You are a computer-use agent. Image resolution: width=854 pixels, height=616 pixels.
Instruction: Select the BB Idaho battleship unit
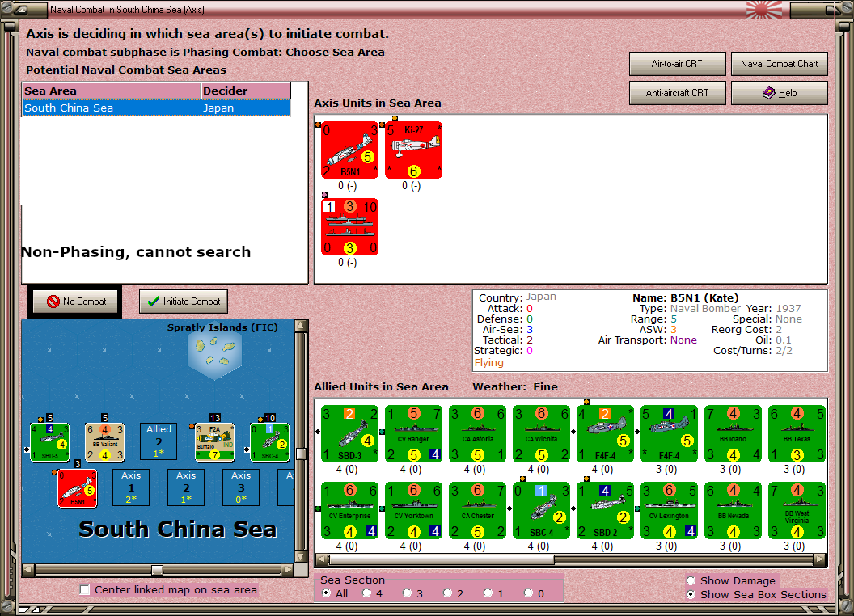733,434
